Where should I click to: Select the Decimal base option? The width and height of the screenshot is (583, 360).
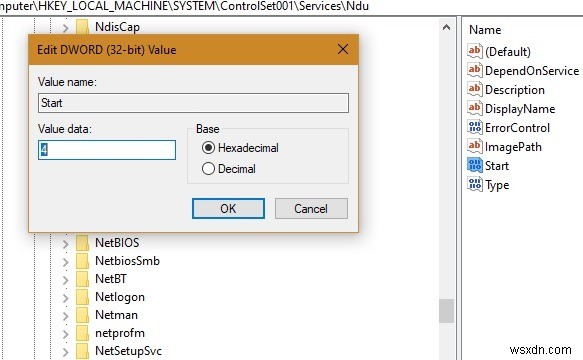click(208, 169)
